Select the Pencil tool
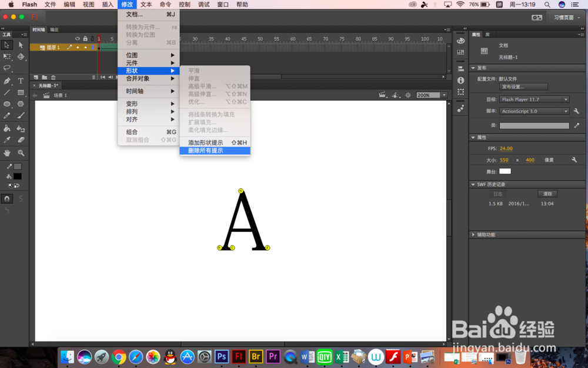 (x=6, y=115)
